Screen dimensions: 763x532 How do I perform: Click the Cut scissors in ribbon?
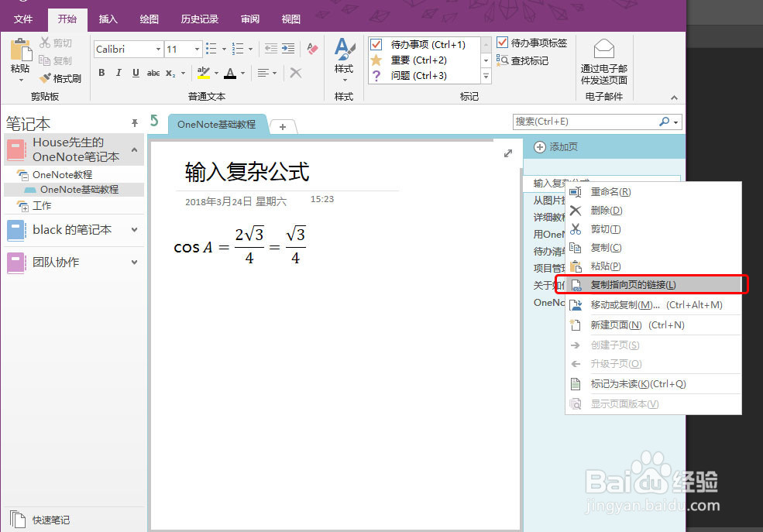click(45, 43)
